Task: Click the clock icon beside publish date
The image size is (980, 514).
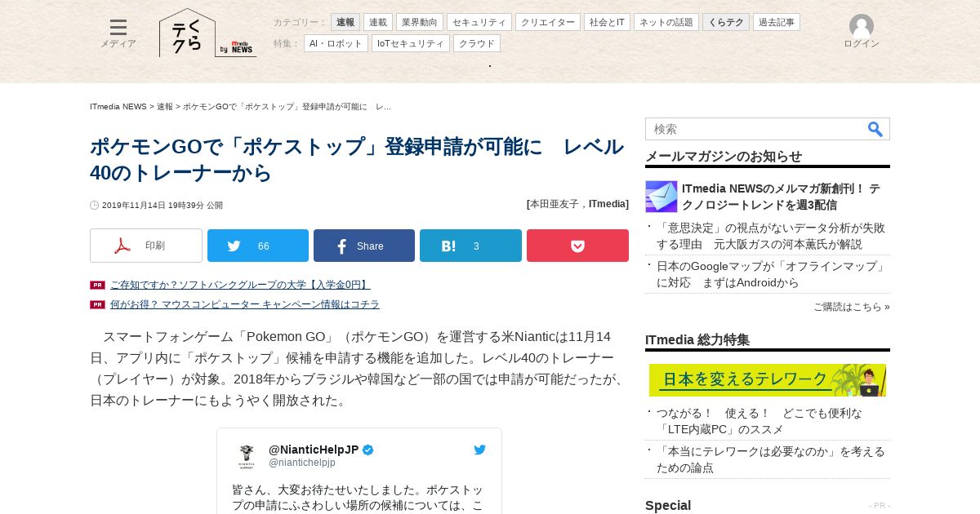Action: 95,206
